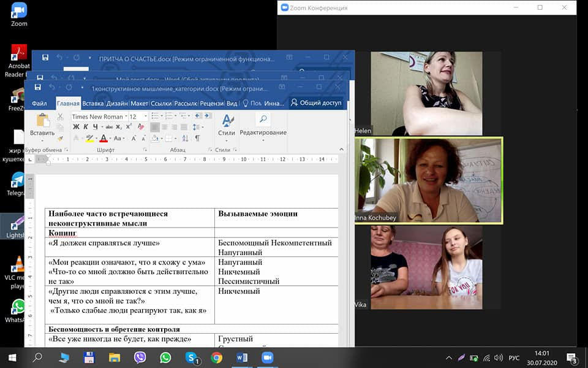Open File Explorer from the taskbar
Viewport: 588px width, 368px height.
pyautogui.click(x=115, y=358)
